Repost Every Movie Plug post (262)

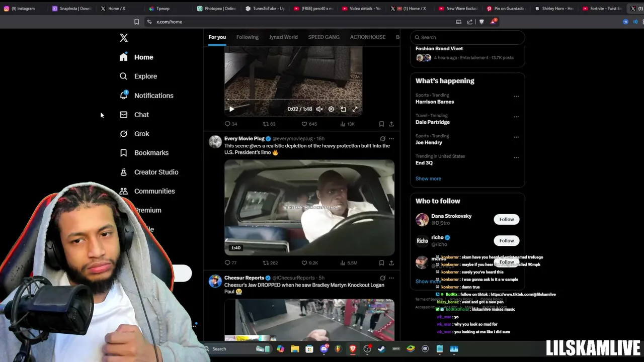pyautogui.click(x=270, y=262)
